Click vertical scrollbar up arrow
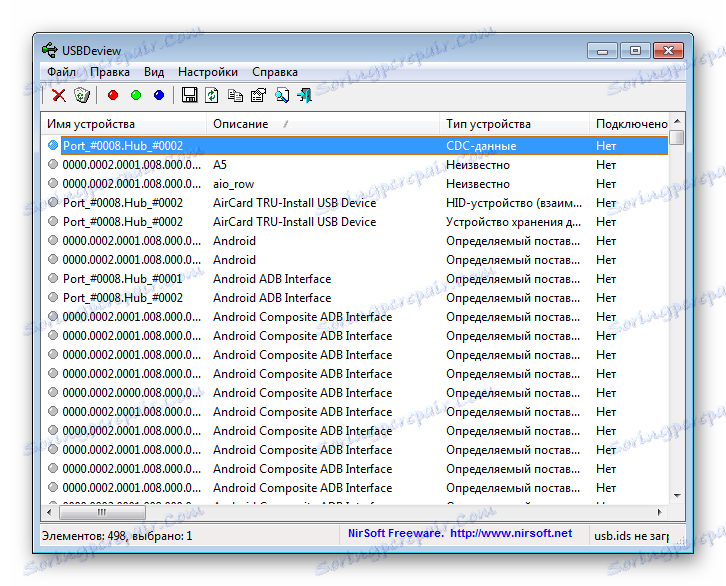726x586 pixels. tap(677, 121)
